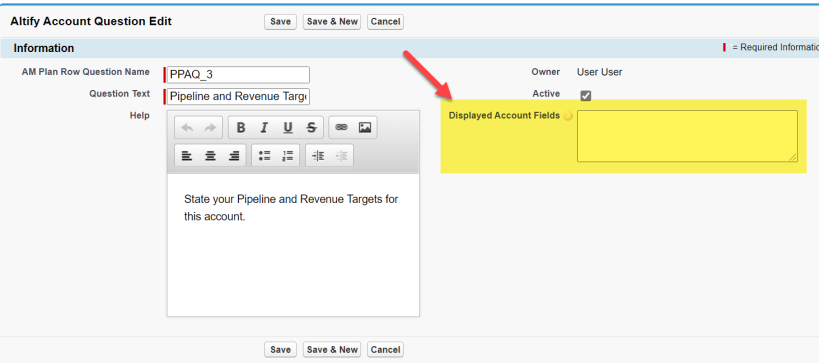Click the 'Altify Account Question Edit' title
This screenshot has width=819, height=364.
coord(91,21)
